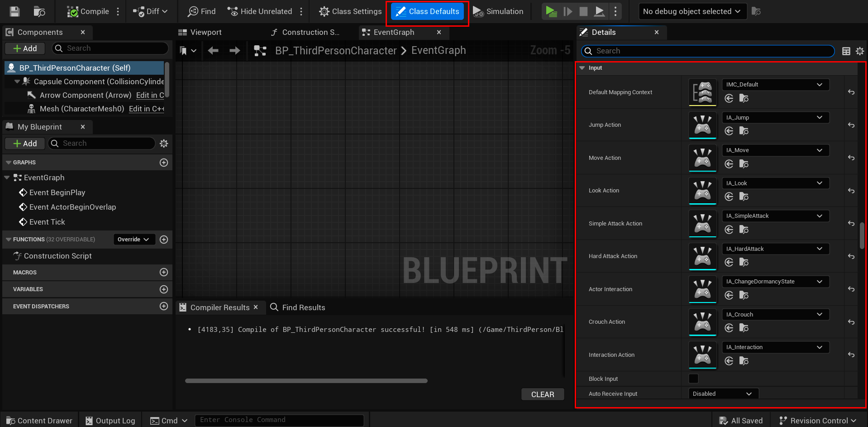Screen dimensions: 868x427
Task: Browse to IA_Look in Content Browser
Action: [744, 197]
